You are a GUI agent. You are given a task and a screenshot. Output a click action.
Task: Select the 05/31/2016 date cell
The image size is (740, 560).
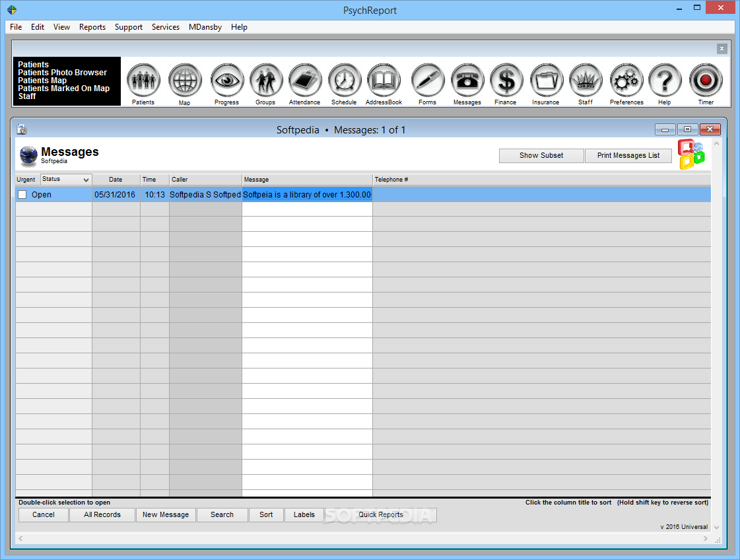(x=116, y=195)
